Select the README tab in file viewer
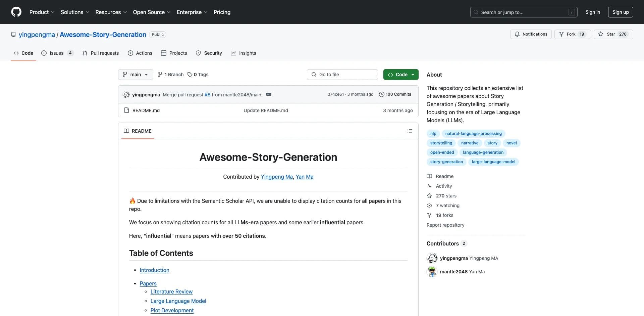 tap(138, 131)
